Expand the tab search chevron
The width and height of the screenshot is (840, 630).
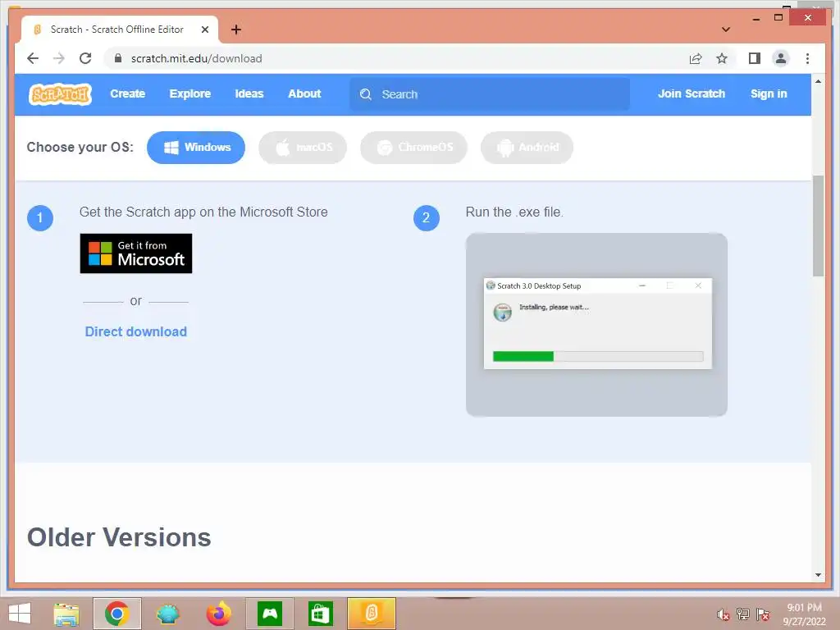726,30
